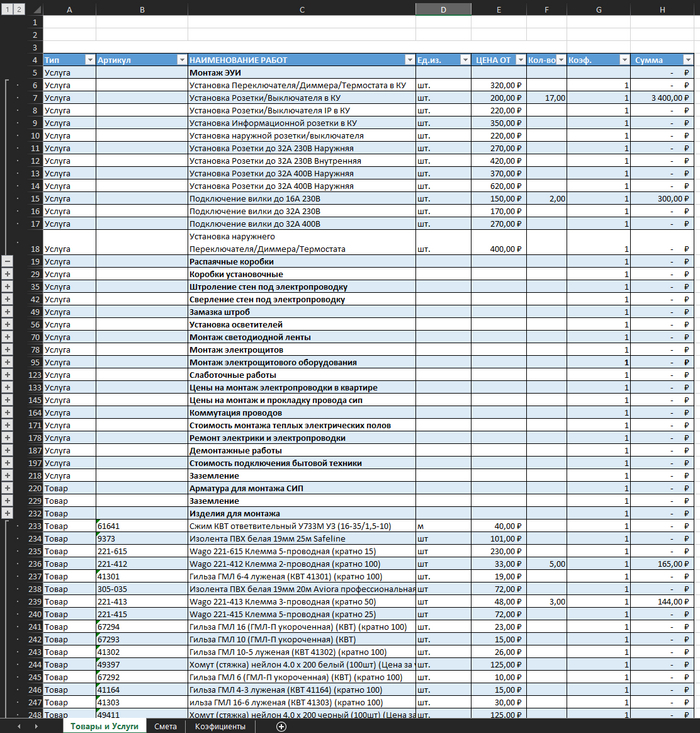Click outline level 1 button
Image resolution: width=700 pixels, height=733 pixels.
7,9
